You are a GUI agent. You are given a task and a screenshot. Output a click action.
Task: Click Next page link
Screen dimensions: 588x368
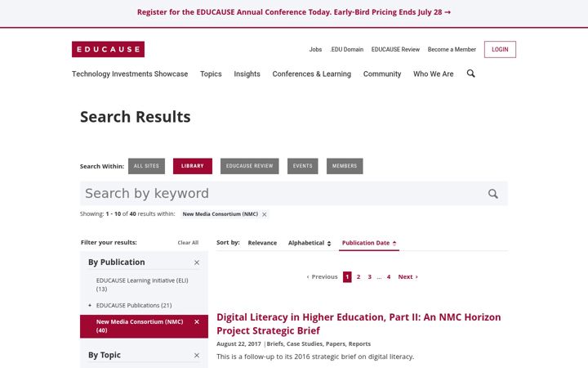[x=408, y=276]
